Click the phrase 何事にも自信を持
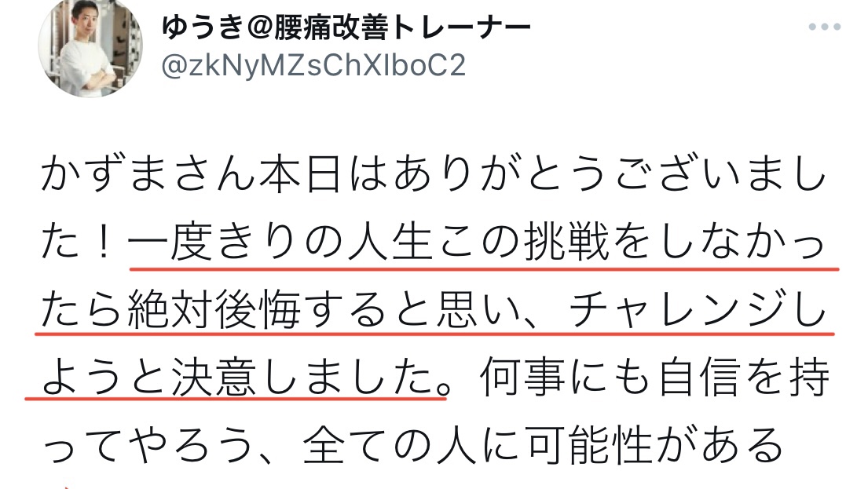The width and height of the screenshot is (868, 489). click(655, 378)
